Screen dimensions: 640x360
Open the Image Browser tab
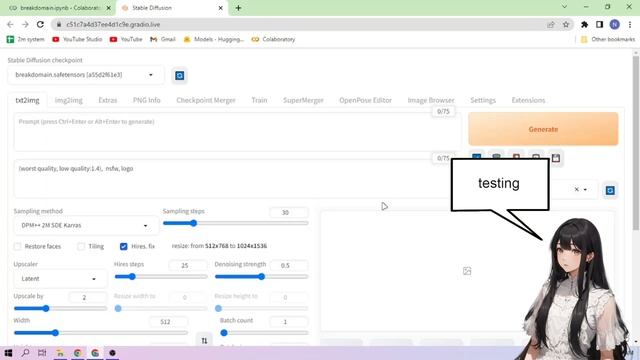[431, 100]
